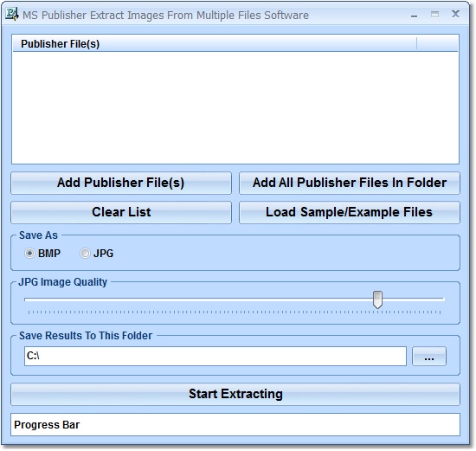This screenshot has width=476, height=451.
Task: Click the right end of the quality slider track
Action: coord(442,300)
